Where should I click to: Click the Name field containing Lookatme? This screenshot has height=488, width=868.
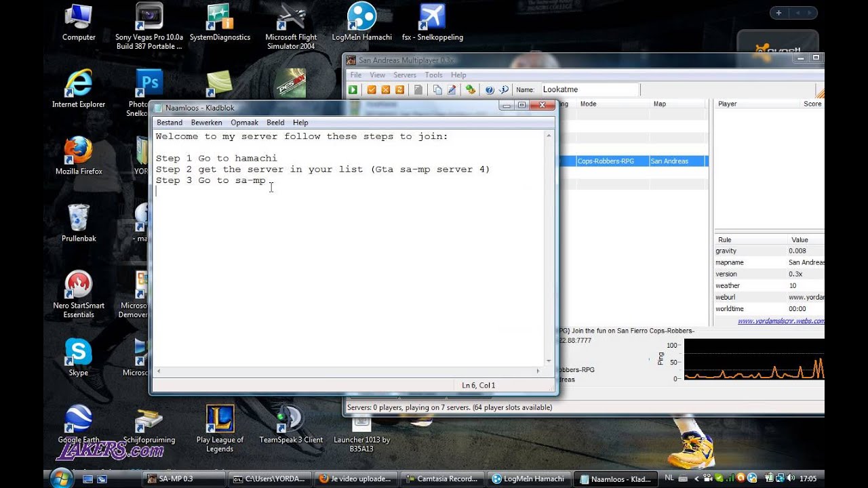pos(589,89)
